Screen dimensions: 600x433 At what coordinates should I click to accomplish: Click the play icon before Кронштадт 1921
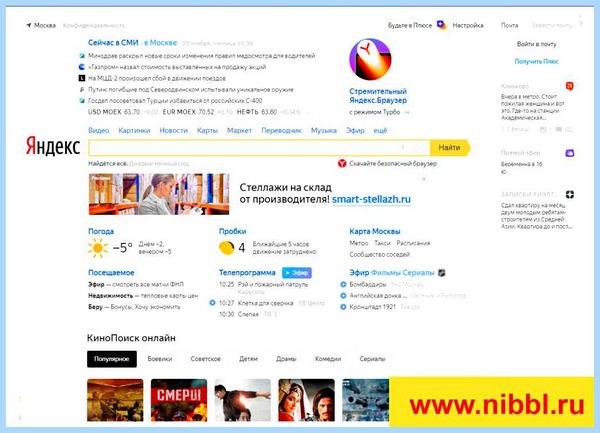coord(343,307)
